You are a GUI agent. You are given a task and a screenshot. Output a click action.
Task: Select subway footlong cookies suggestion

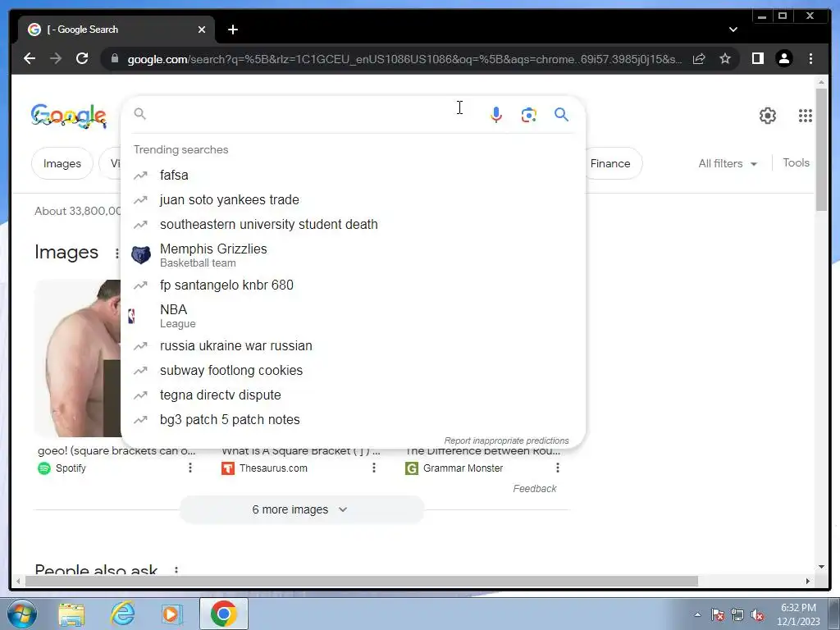click(353, 370)
